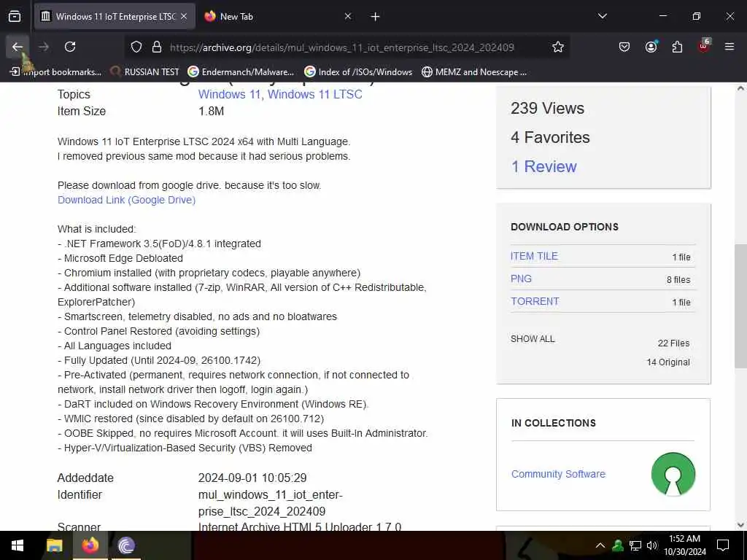The image size is (747, 560).
Task: Open the Index of /ISOs/Windows bookmark
Action: 358,72
